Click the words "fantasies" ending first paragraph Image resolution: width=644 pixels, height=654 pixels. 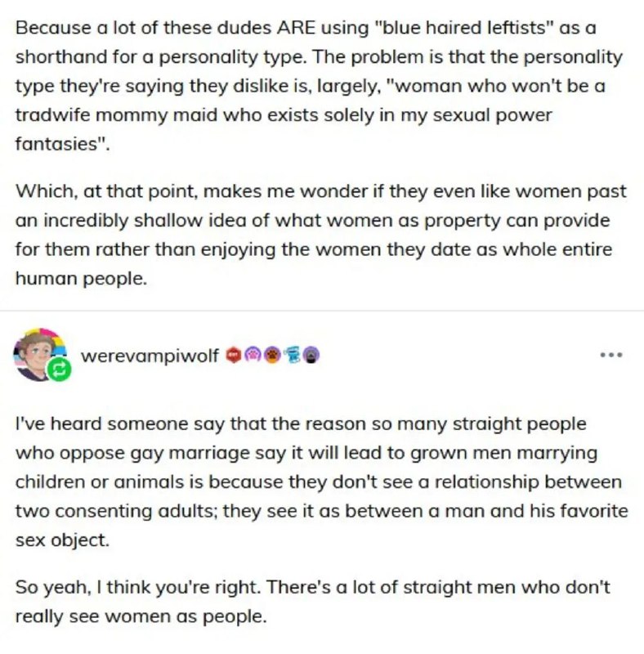coord(62,144)
